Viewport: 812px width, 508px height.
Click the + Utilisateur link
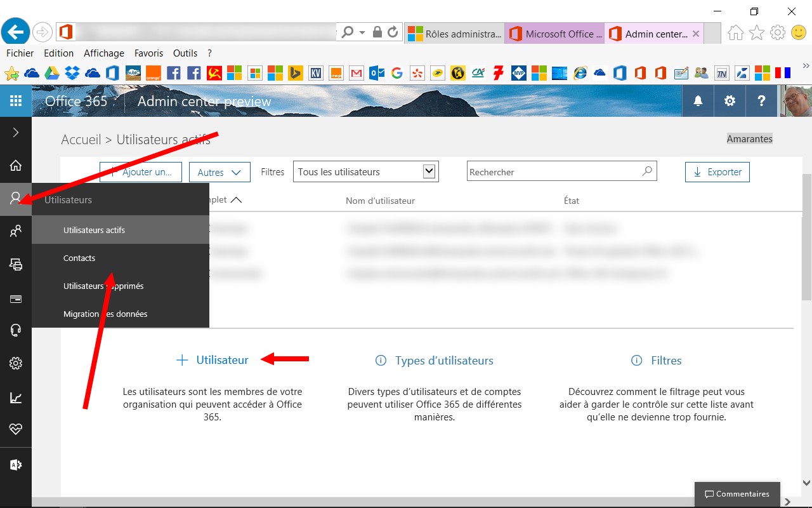213,360
